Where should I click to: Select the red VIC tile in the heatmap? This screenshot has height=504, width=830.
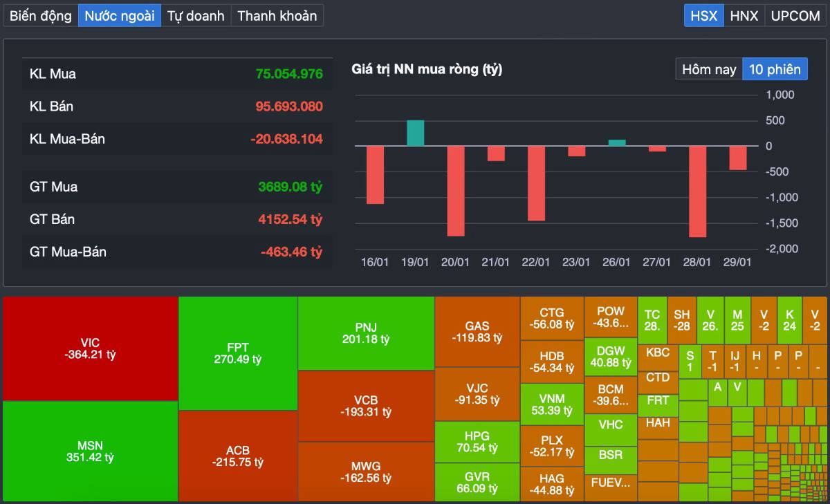click(x=90, y=349)
